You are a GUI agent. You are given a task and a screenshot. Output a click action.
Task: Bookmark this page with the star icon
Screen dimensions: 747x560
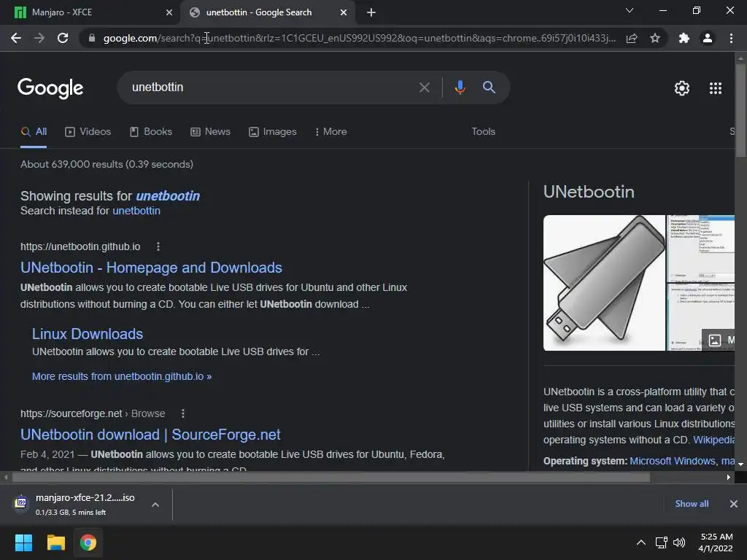pyautogui.click(x=655, y=38)
